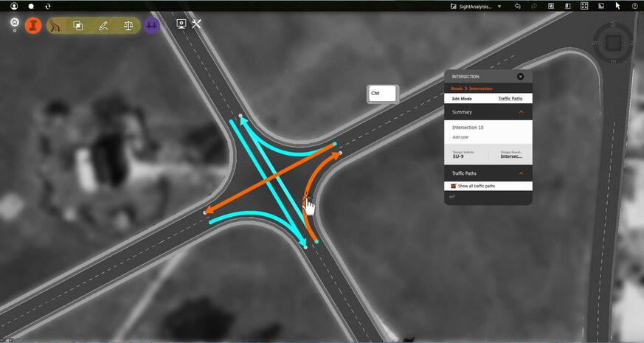Collapse the Summary section
The height and width of the screenshot is (343, 644).
click(522, 112)
